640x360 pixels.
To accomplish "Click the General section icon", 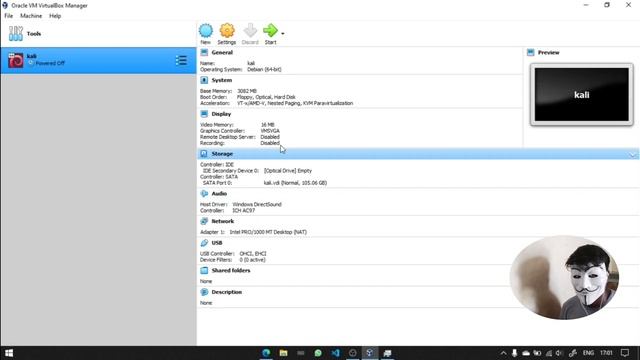I will [x=204, y=52].
